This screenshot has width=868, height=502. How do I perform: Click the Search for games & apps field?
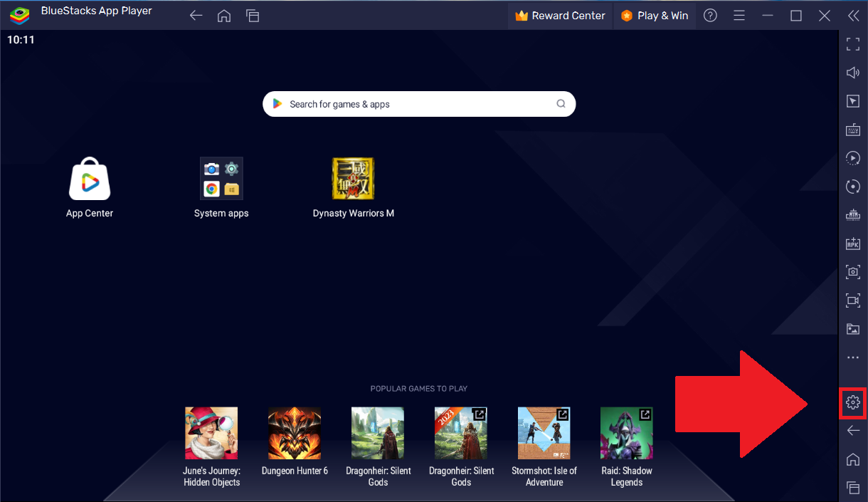tap(418, 104)
